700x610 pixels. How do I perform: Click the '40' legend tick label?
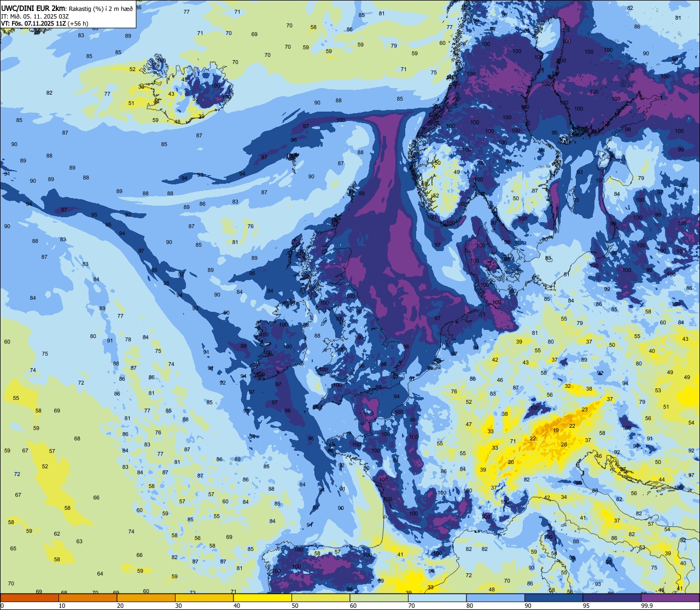point(236,606)
